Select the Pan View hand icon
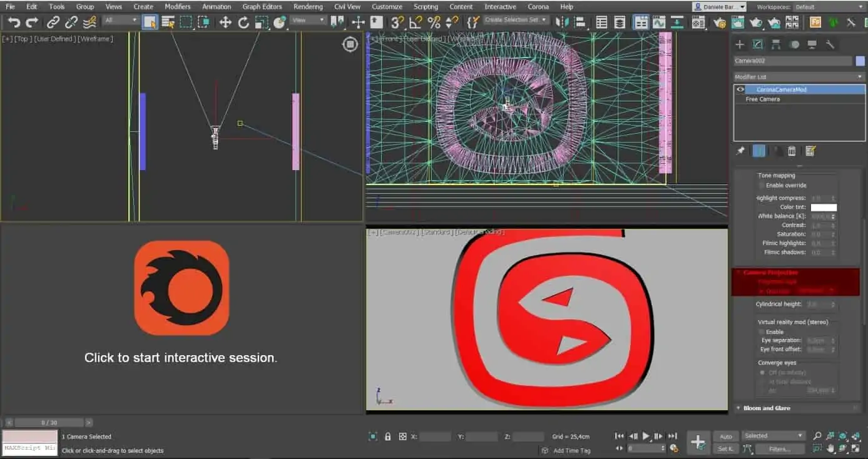 pyautogui.click(x=830, y=448)
